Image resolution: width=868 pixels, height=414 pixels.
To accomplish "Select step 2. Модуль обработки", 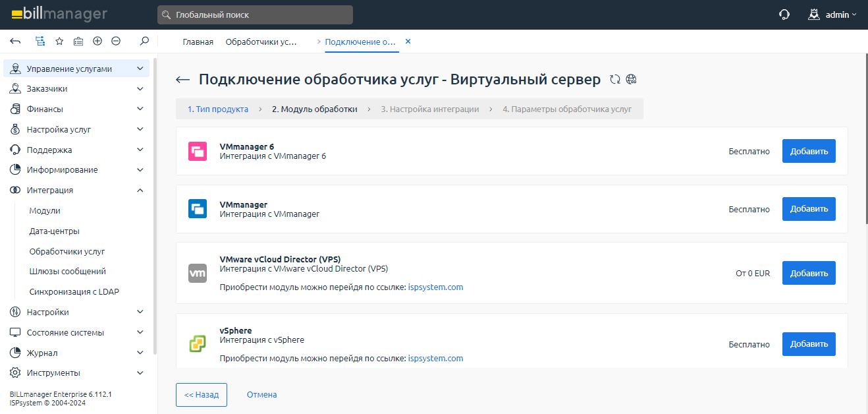I will (315, 109).
